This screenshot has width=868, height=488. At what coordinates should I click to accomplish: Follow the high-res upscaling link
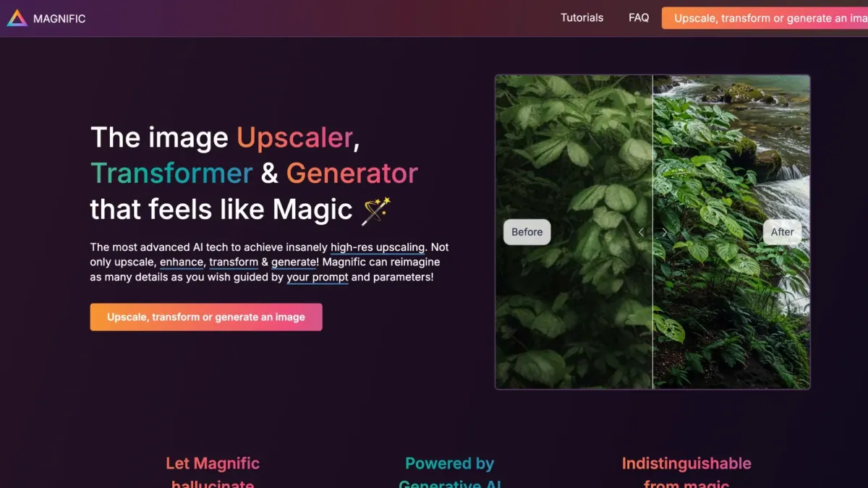(x=378, y=247)
